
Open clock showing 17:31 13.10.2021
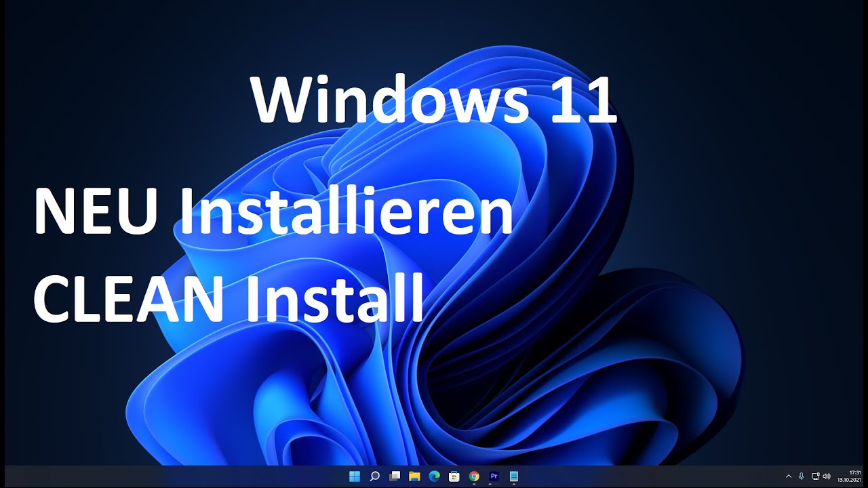click(849, 476)
